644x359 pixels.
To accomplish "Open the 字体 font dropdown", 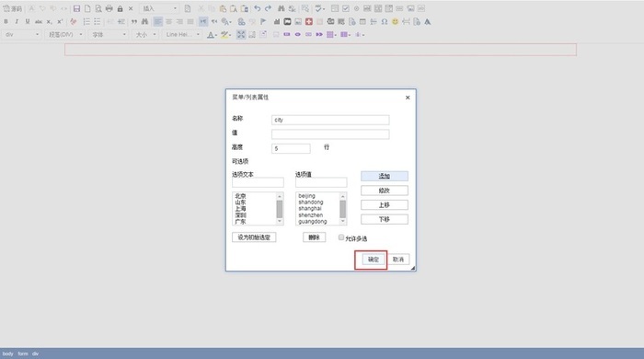I will pyautogui.click(x=109, y=35).
